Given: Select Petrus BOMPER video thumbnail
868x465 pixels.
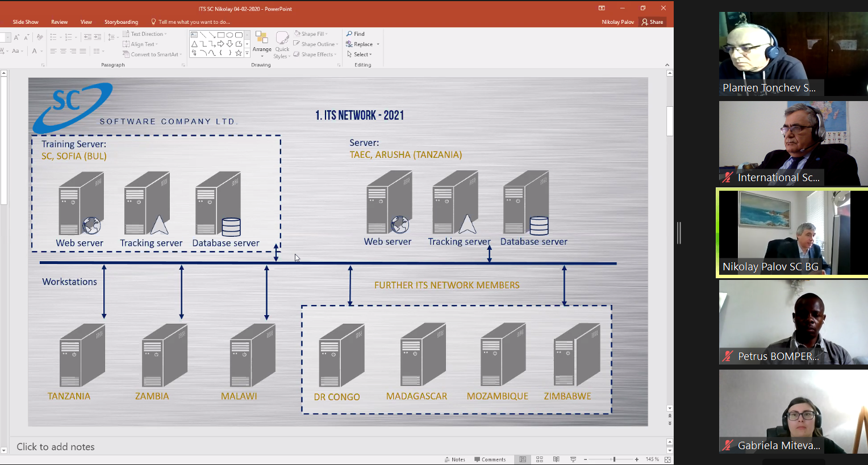Looking at the screenshot, I should click(794, 322).
